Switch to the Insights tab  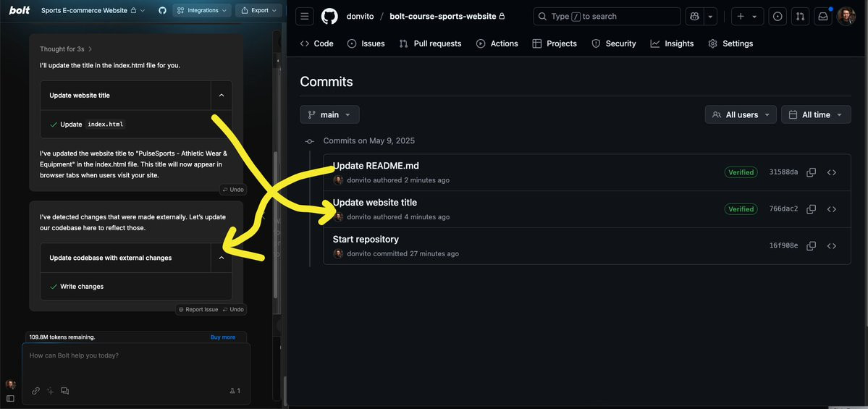pyautogui.click(x=672, y=43)
